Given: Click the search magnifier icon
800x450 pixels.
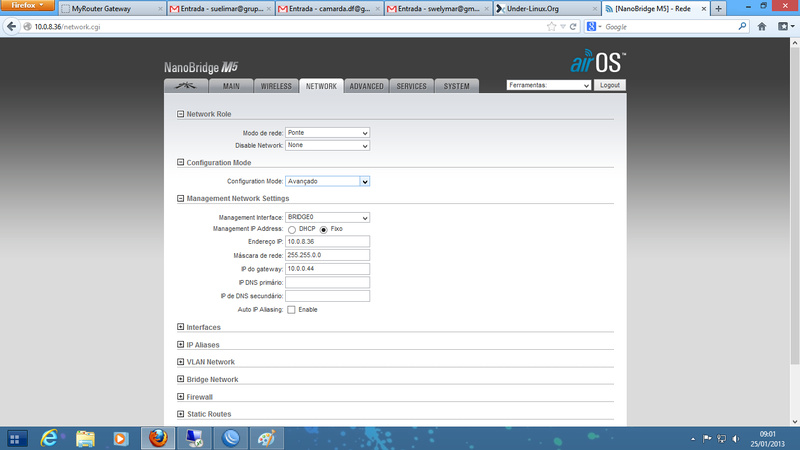Looking at the screenshot, I should pyautogui.click(x=742, y=27).
